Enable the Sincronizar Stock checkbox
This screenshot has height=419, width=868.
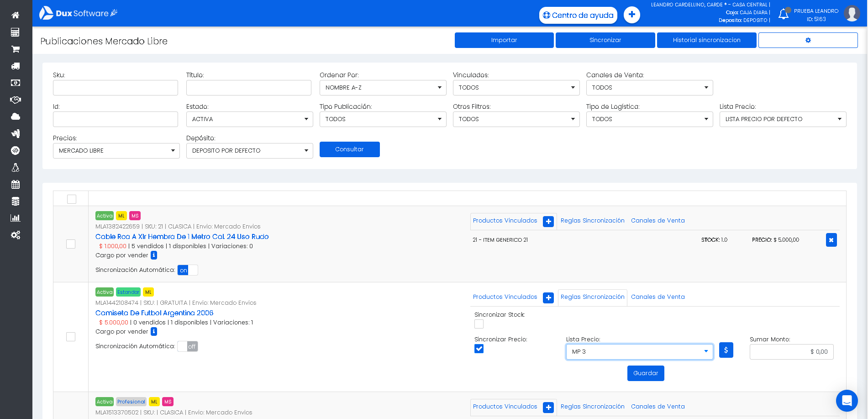point(479,324)
